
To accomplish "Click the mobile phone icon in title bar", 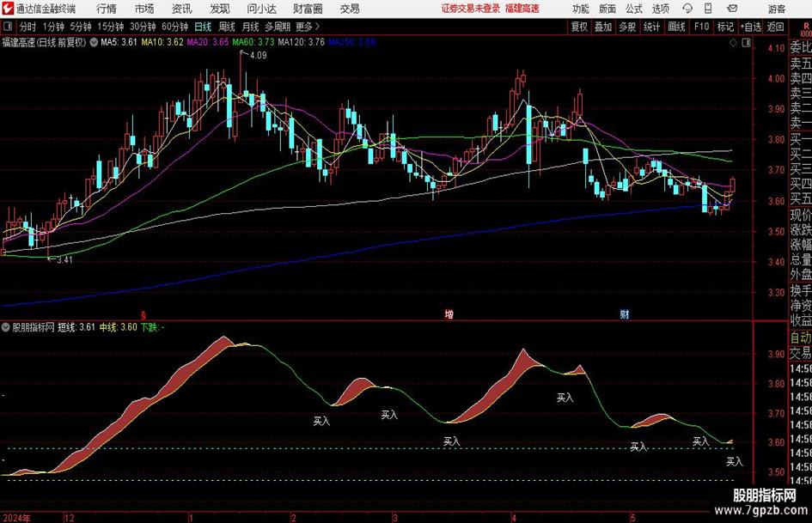I will [x=708, y=9].
